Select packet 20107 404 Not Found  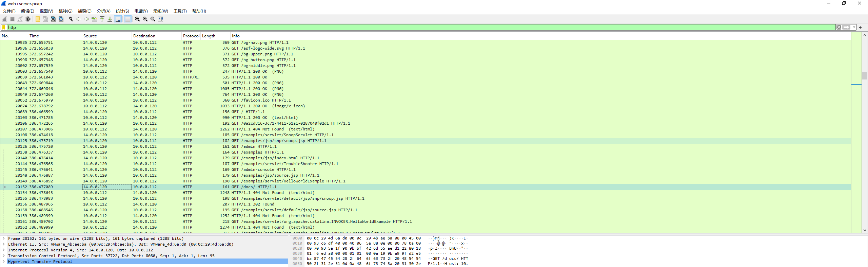point(426,129)
